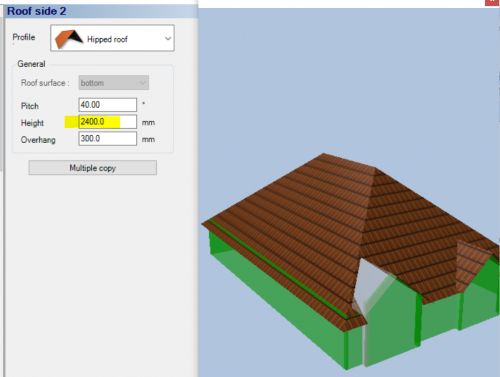
Task: Expand the Profile list chevron arrow
Action: [x=168, y=39]
